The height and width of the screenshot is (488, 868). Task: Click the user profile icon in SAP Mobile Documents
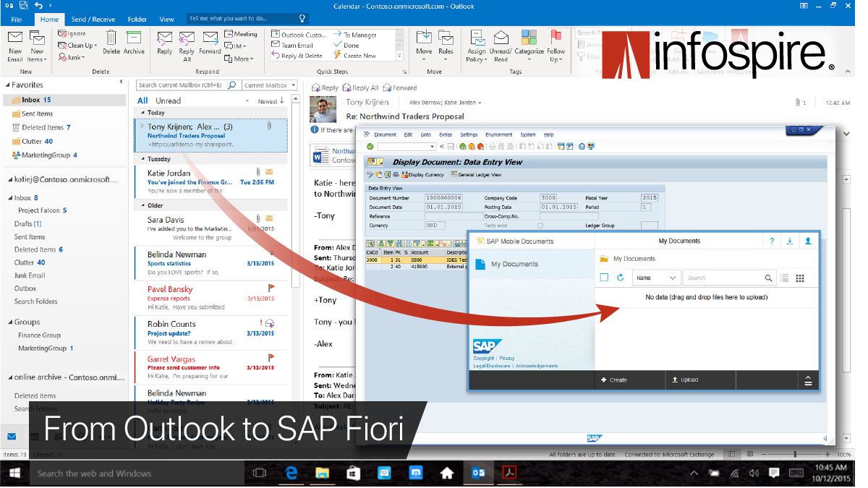pyautogui.click(x=809, y=241)
